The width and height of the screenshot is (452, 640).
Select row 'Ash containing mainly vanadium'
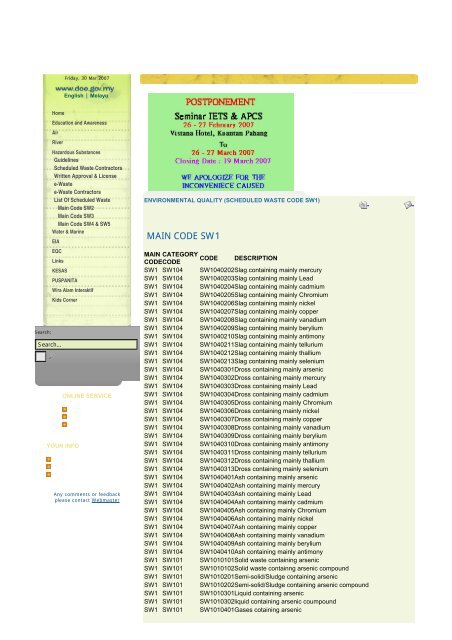234,535
